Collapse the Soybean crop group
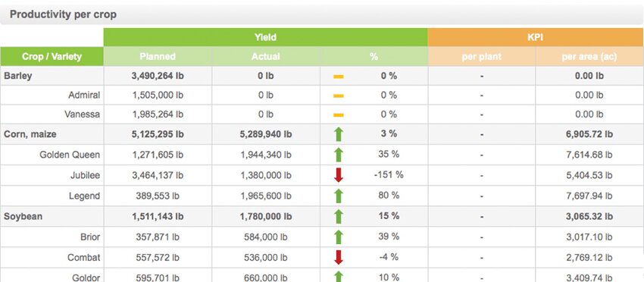This screenshot has height=282, width=644. (x=23, y=216)
